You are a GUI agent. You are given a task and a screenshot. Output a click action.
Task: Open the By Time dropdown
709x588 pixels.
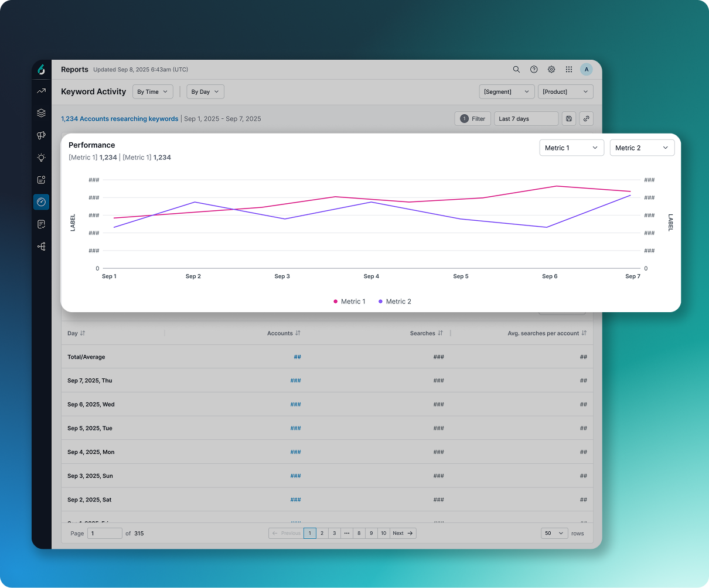click(x=152, y=91)
